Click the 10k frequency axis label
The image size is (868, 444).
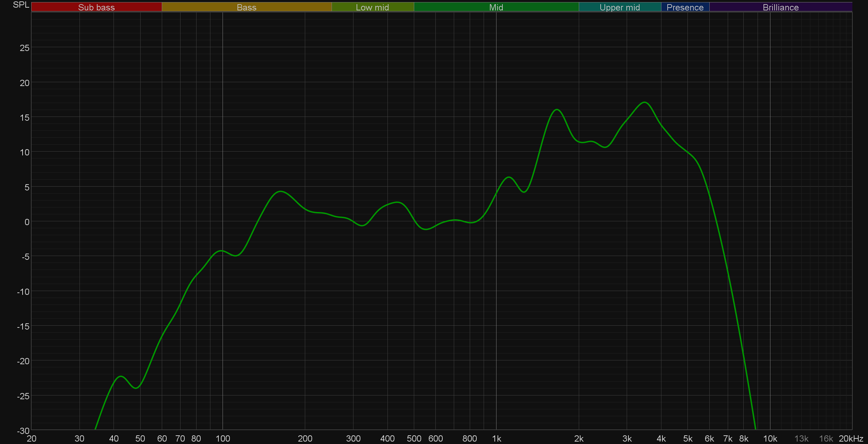pos(770,439)
